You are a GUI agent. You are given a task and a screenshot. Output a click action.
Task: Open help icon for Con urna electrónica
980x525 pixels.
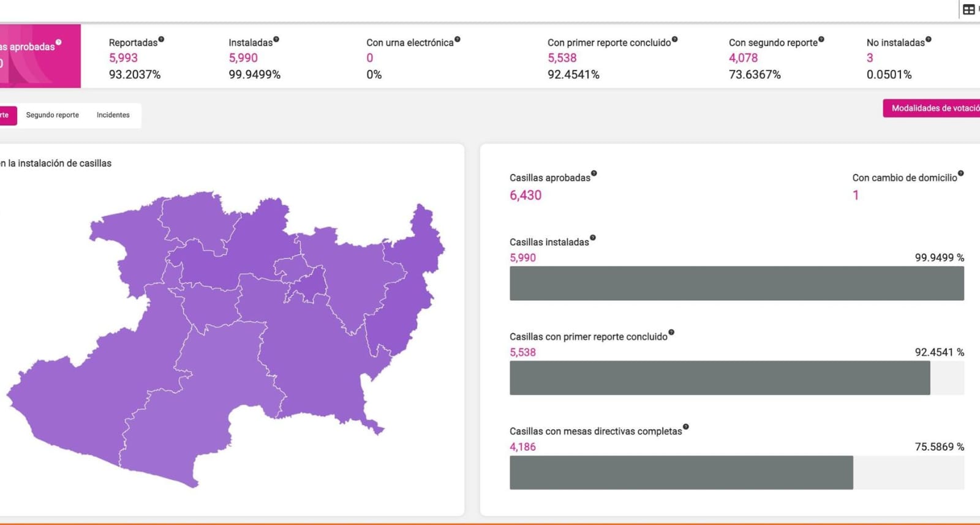458,39
